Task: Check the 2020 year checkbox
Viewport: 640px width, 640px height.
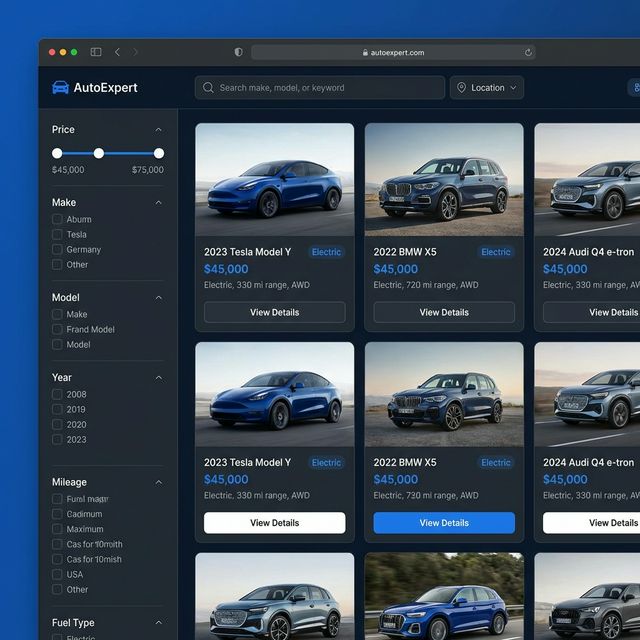Action: 57,424
